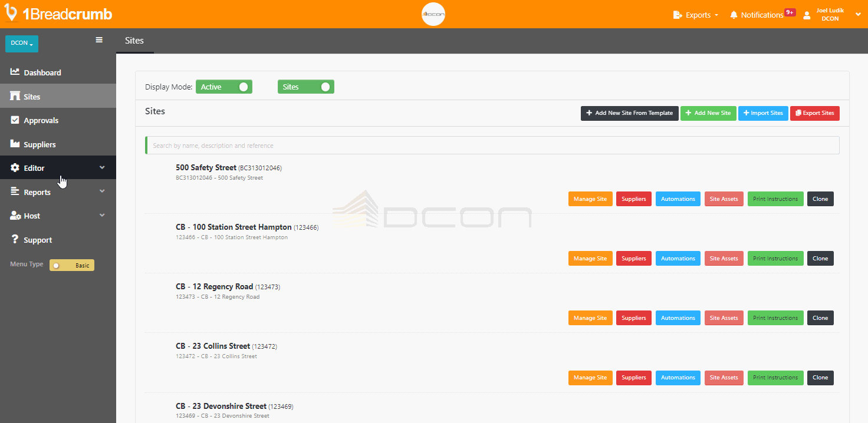This screenshot has height=423, width=868.
Task: Toggle the Sites display mode switch
Action: (305, 87)
